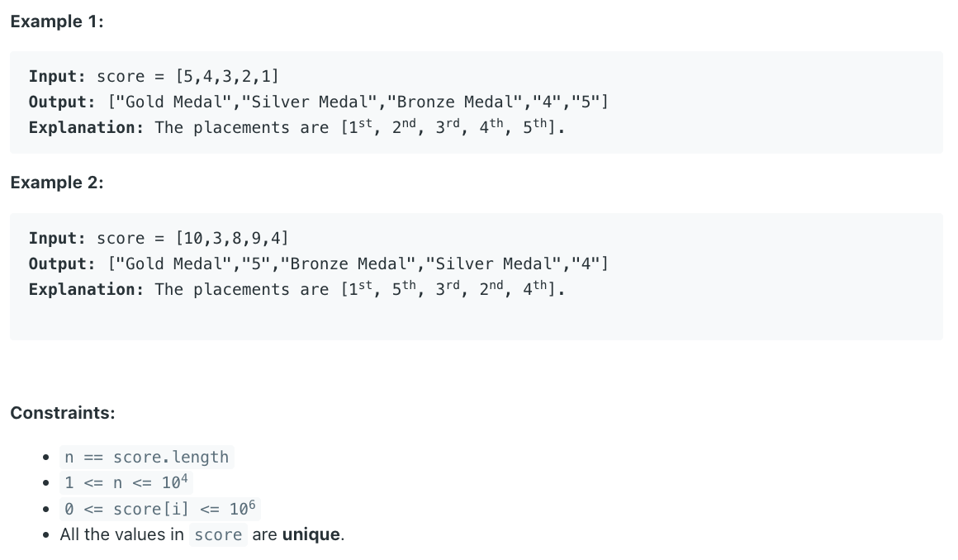Image resolution: width=958 pixels, height=560 pixels.
Task: Click the 1 <= n <= 10^4 constraint
Action: (126, 483)
